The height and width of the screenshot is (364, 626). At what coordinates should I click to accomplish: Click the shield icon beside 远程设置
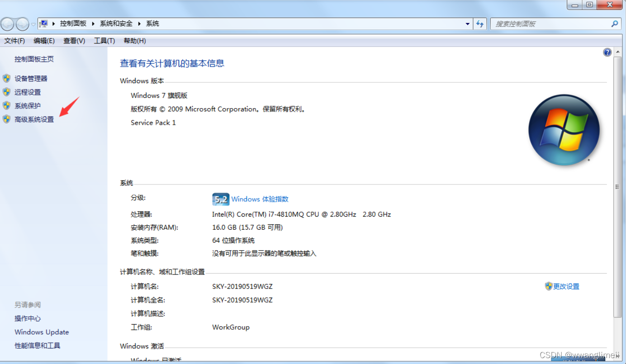point(6,92)
